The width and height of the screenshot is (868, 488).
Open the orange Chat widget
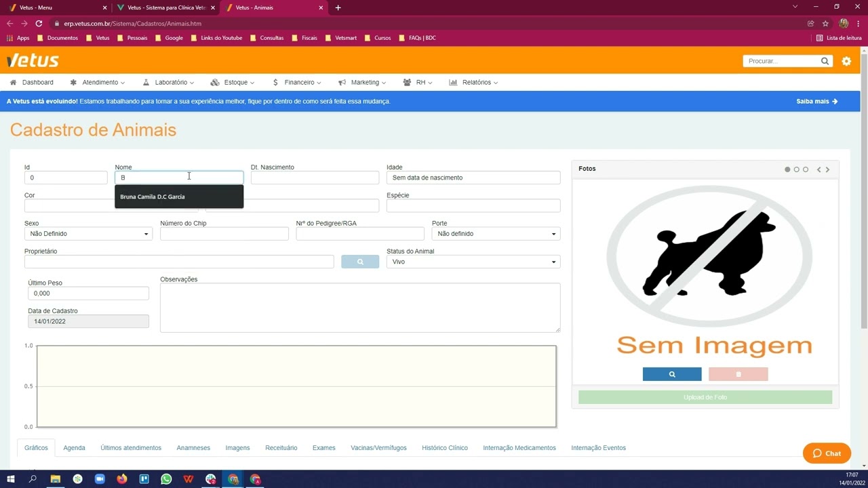coord(827,453)
